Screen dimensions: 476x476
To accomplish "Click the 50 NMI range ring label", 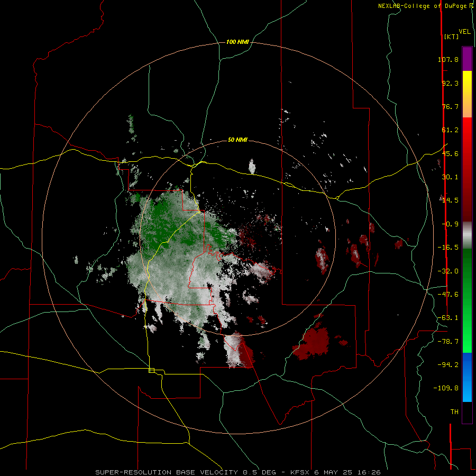I will pyautogui.click(x=237, y=140).
